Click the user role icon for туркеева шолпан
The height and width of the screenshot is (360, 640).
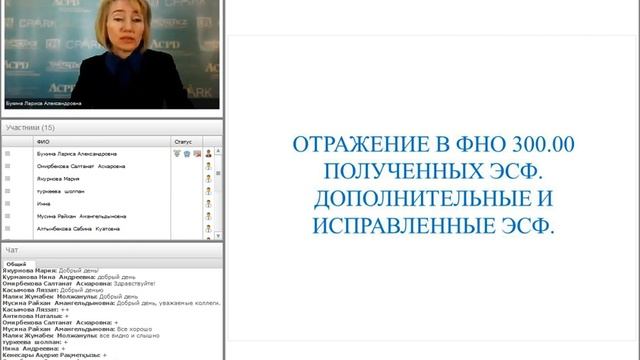(x=209, y=191)
